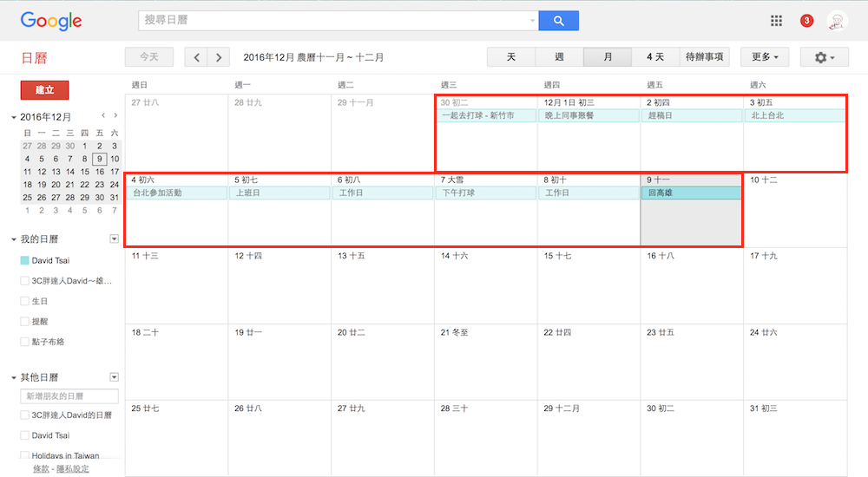Open the account profile avatar
Image resolution: width=868 pixels, height=477 pixels.
pyautogui.click(x=837, y=21)
